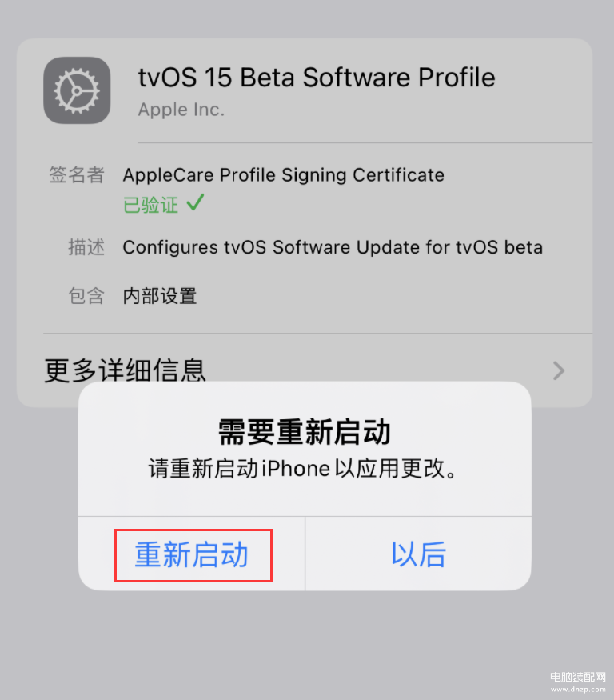Tap the 签名者 label
Viewport: 614px width, 700px height.
(x=77, y=174)
